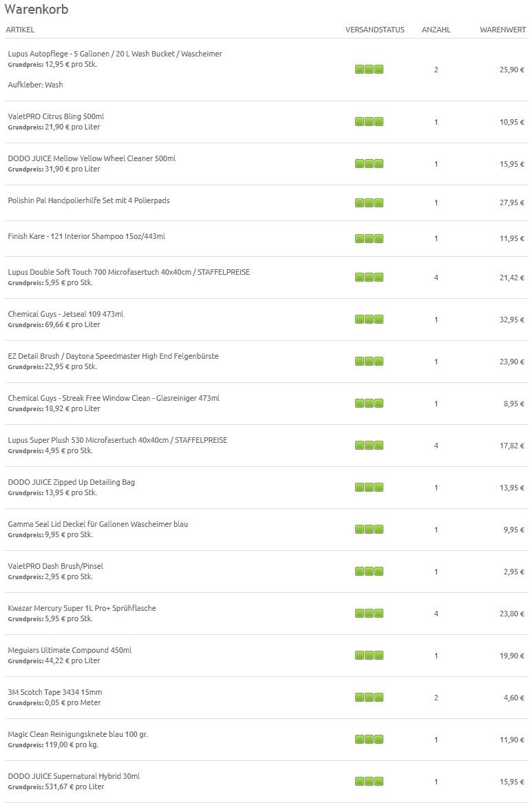Open Magic Clean Reinigungsknete blau item
The width and height of the screenshot is (532, 803).
[78, 734]
